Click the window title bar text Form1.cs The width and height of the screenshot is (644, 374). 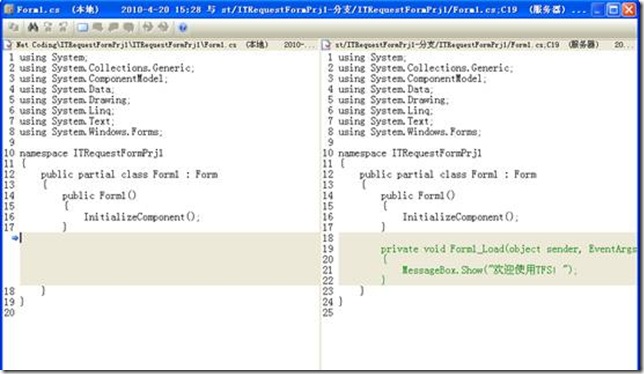pyautogui.click(x=38, y=9)
